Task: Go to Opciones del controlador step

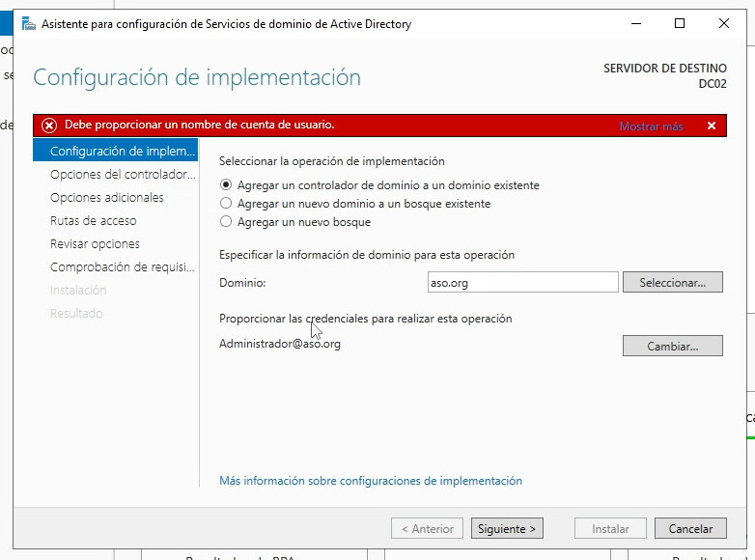Action: [x=122, y=175]
